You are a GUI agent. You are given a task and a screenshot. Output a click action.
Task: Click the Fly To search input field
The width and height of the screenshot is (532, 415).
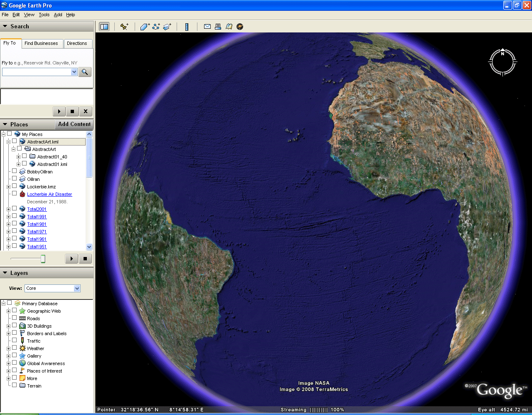pos(37,72)
